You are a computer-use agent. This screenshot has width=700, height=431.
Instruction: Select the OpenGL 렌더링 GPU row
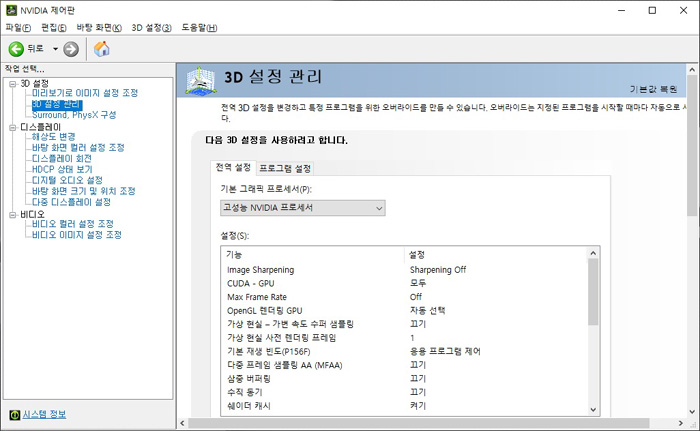[x=405, y=310]
